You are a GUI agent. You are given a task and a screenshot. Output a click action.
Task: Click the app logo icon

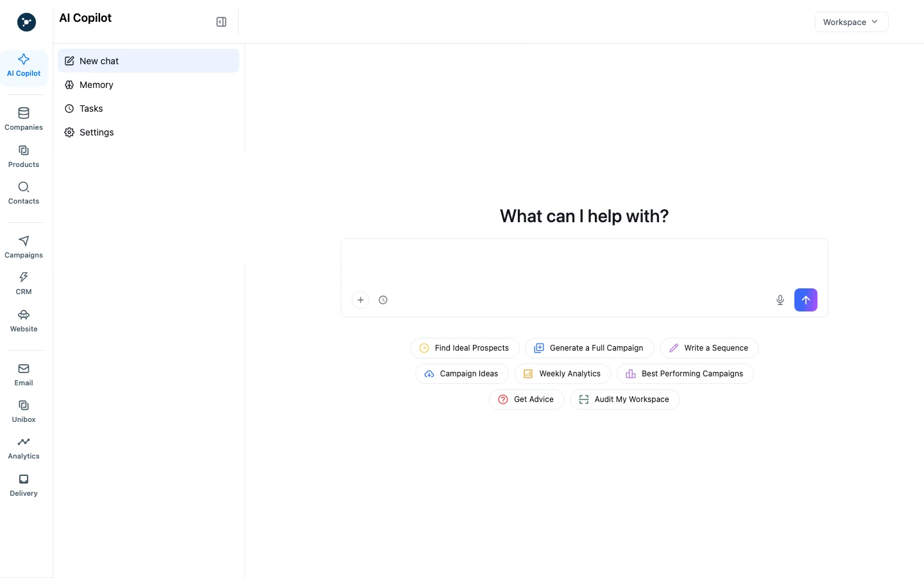point(26,22)
